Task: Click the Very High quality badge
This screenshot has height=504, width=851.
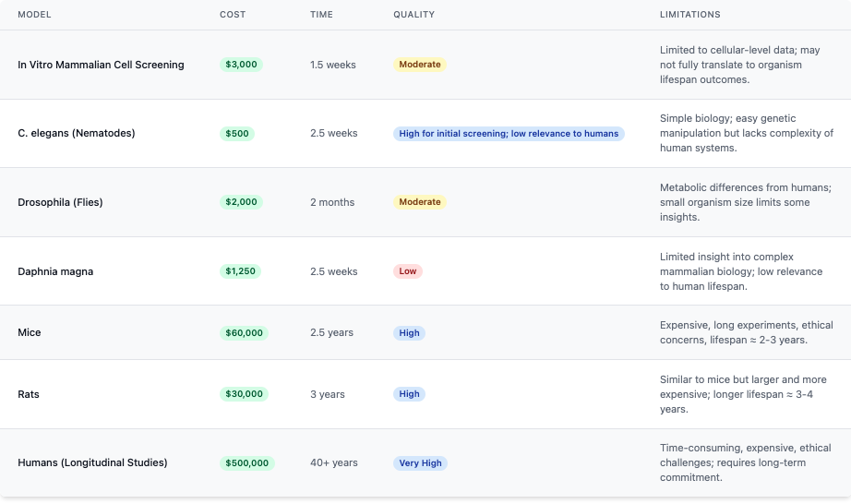Action: [420, 462]
